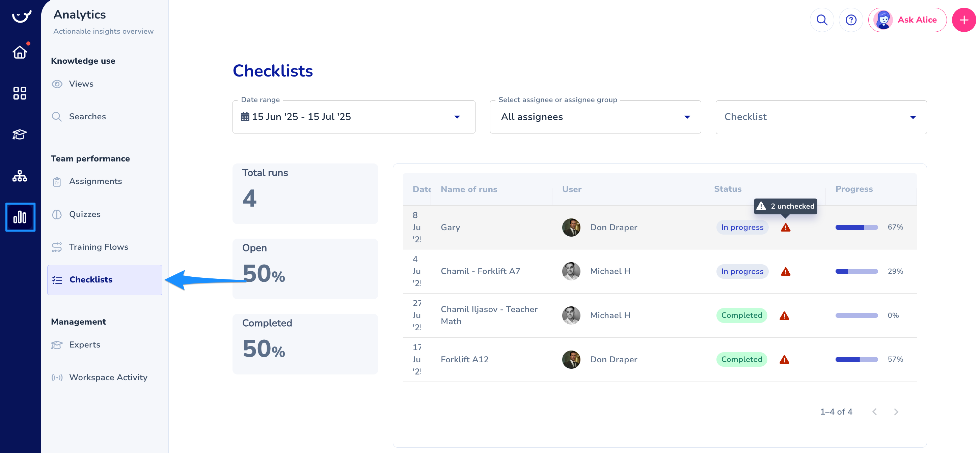This screenshot has height=453, width=980.
Task: Click the dashboard grid icon in the sidebar
Action: (20, 93)
